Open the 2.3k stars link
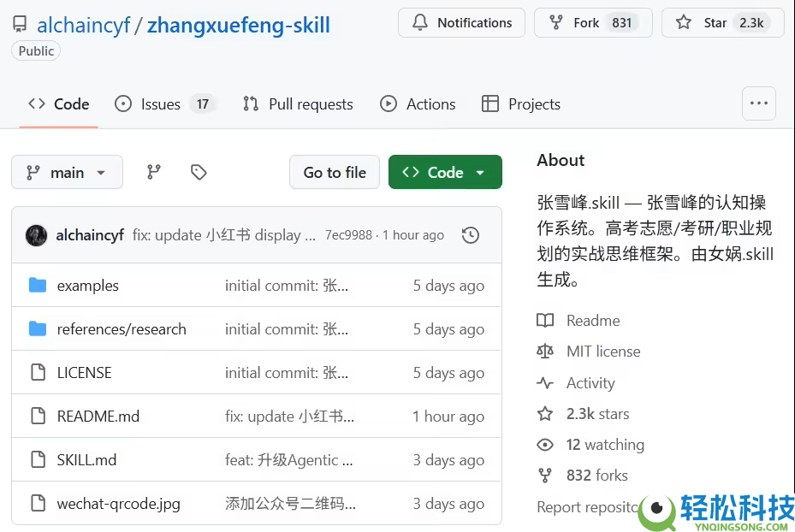The width and height of the screenshot is (795, 532). 598,414
